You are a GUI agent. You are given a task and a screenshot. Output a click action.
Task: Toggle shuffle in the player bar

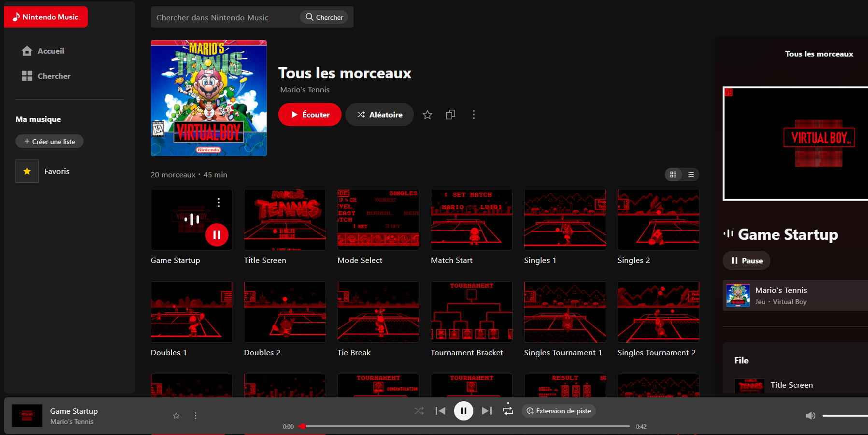[x=419, y=411]
